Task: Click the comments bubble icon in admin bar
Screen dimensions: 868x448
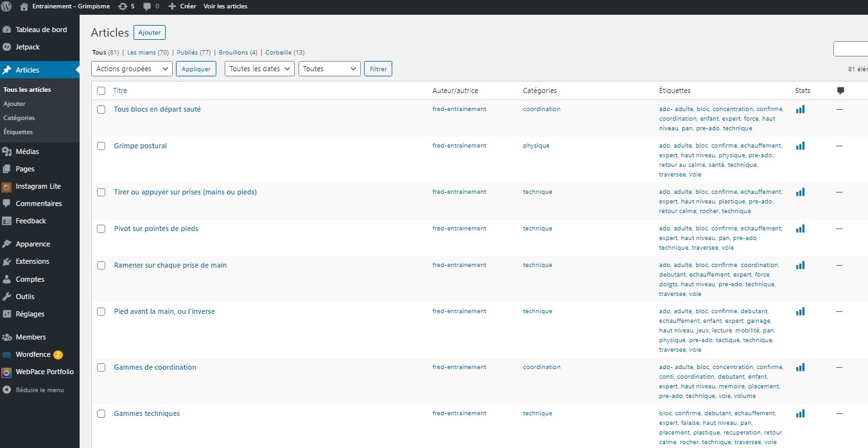Action: click(147, 6)
